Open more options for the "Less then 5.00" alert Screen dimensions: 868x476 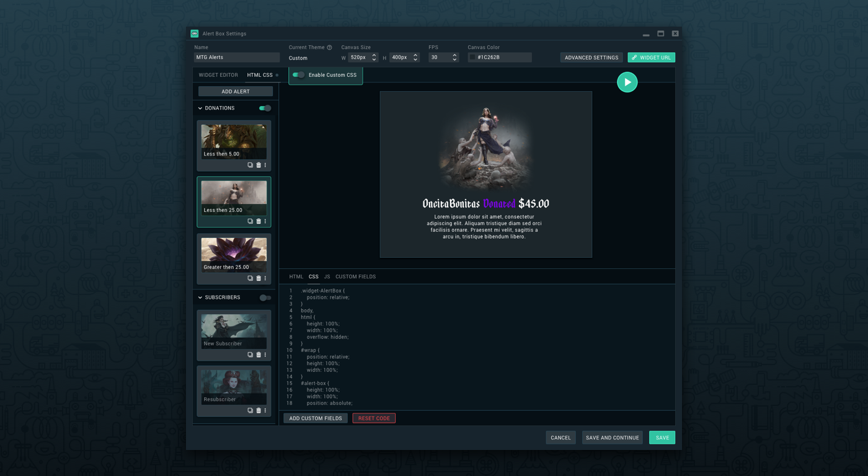(265, 164)
